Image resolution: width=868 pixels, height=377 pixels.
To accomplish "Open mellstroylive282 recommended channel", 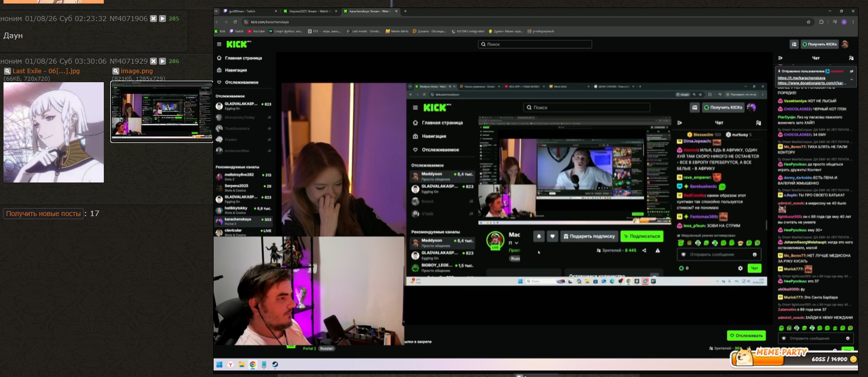I will 243,176.
